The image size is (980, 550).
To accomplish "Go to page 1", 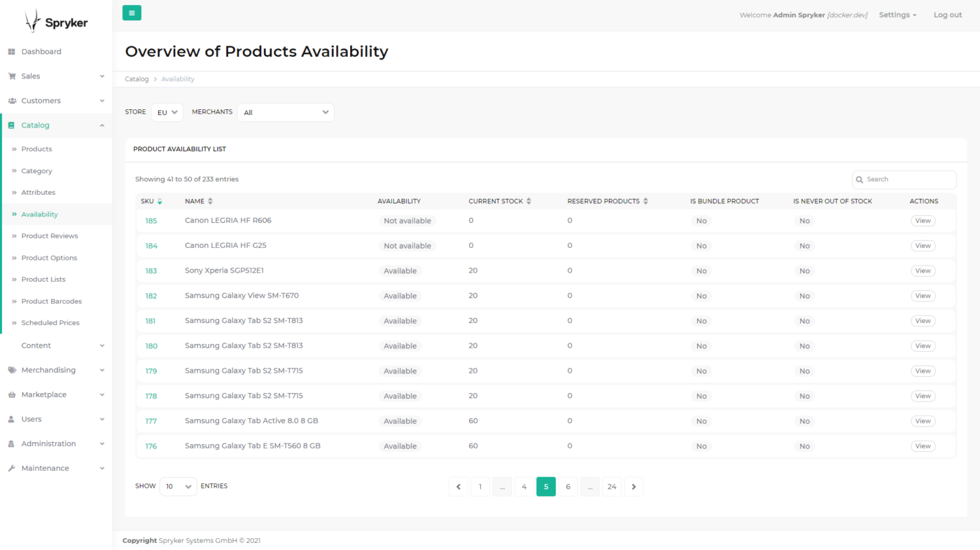I will (480, 487).
